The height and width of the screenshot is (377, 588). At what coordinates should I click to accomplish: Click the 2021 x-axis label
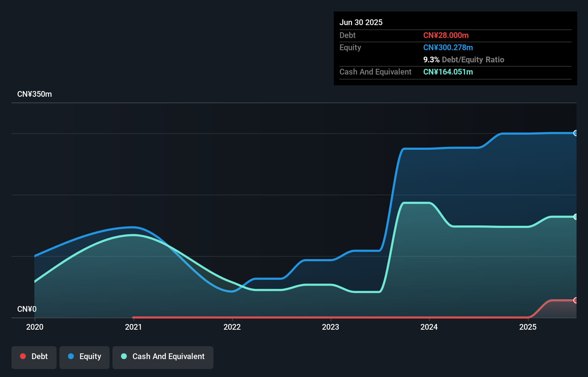(x=134, y=327)
